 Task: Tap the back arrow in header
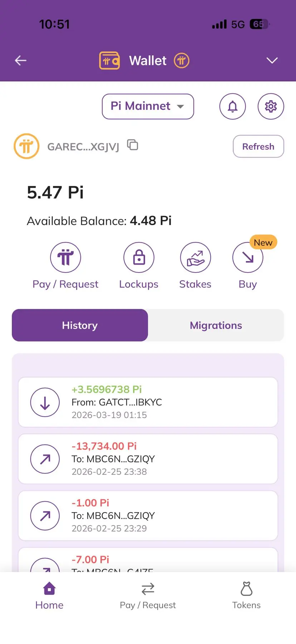(21, 60)
